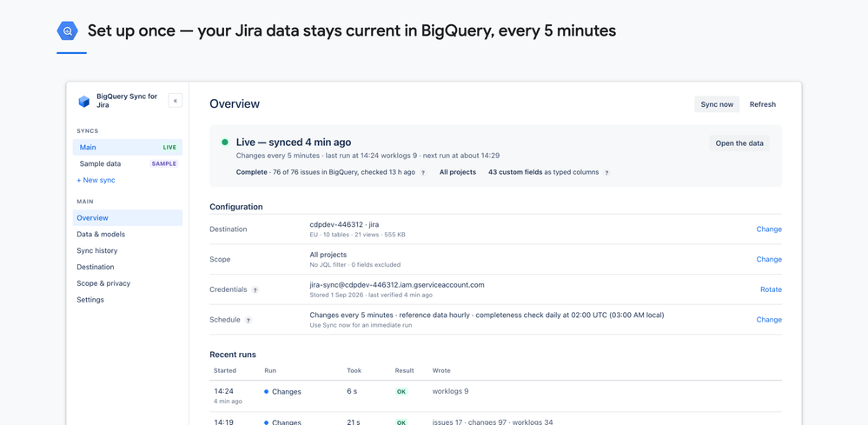Click help icon after 'checked 13 h ago'
The width and height of the screenshot is (868, 425).
tap(423, 173)
